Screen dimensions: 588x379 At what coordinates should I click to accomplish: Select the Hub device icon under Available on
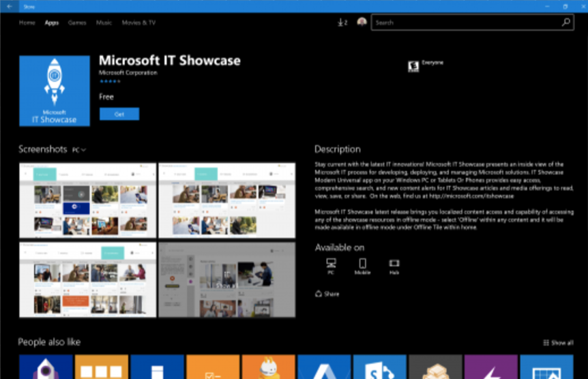coord(394,264)
